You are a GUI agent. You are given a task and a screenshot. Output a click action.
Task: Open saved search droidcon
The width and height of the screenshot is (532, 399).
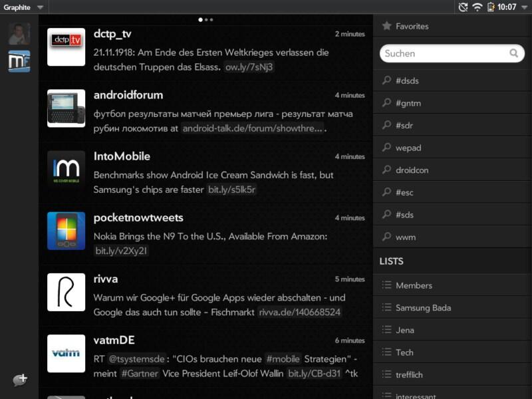point(452,170)
